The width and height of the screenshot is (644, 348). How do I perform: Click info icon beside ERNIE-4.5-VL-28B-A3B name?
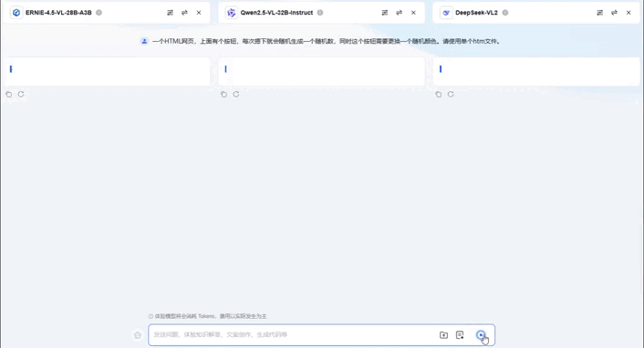coord(99,13)
